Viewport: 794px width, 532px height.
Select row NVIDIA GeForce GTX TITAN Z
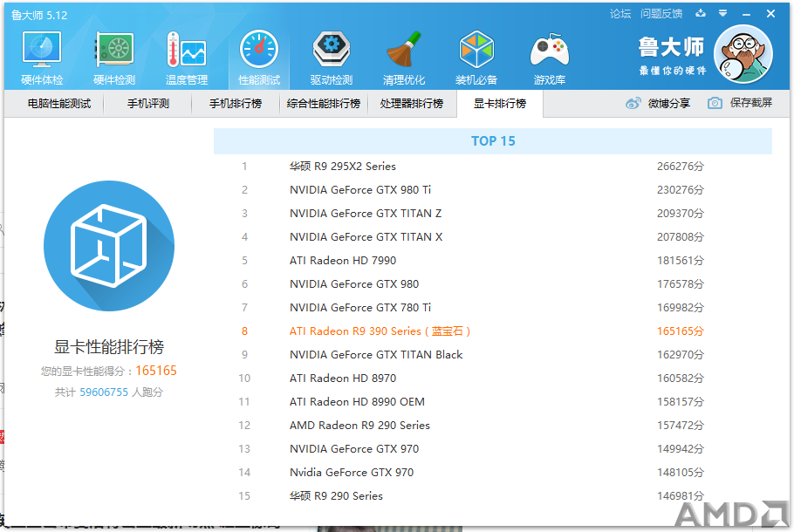tap(493, 213)
